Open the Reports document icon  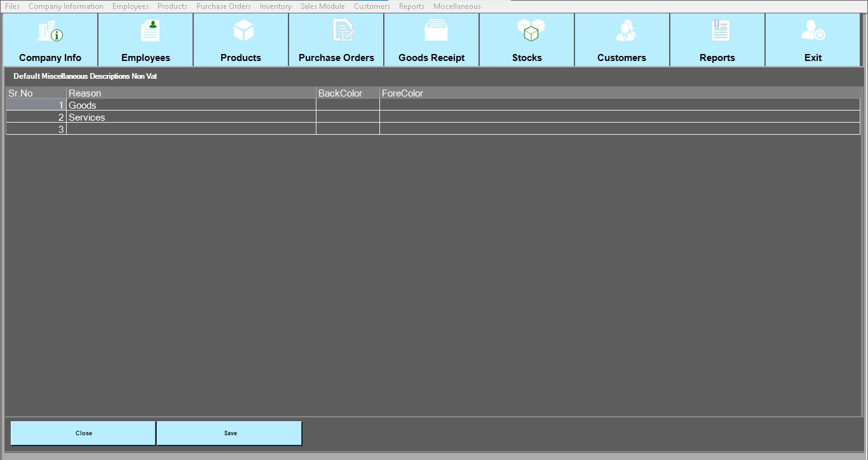721,30
